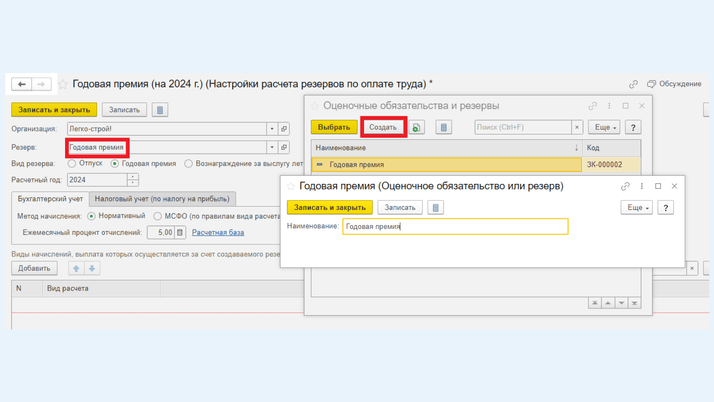
Task: Click Записать in Годовая премия dialog
Action: 400,208
